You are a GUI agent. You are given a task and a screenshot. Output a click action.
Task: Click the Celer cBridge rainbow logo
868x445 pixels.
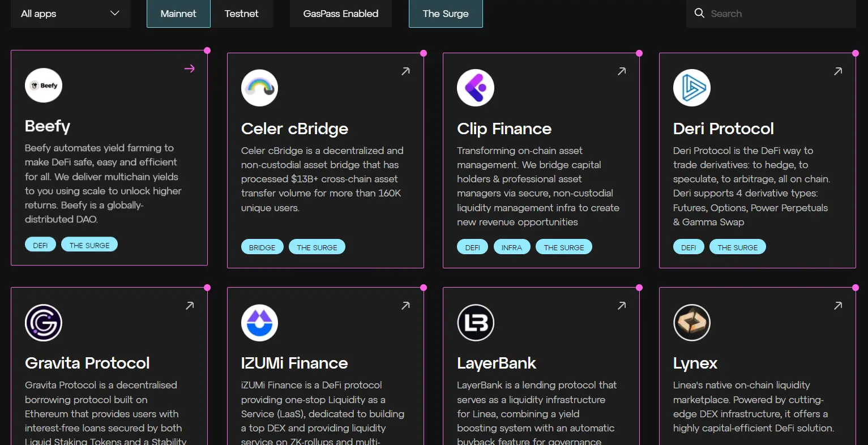pos(259,88)
